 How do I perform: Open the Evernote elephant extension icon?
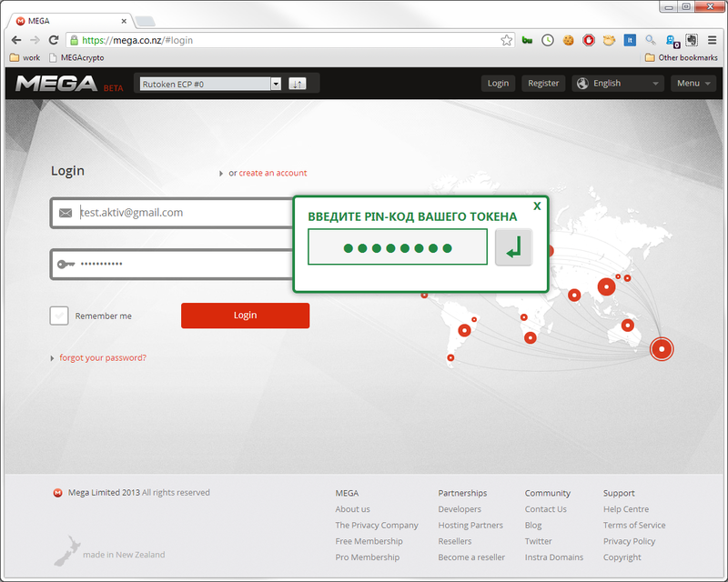pos(692,40)
